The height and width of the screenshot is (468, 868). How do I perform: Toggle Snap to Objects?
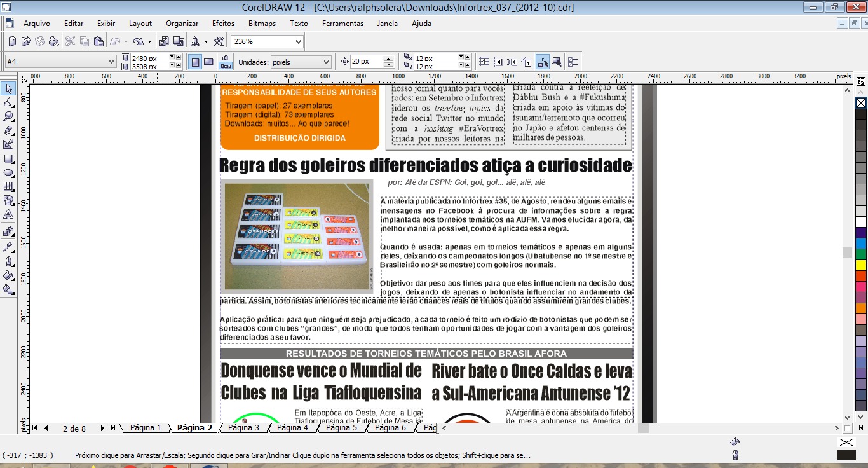coord(512,62)
